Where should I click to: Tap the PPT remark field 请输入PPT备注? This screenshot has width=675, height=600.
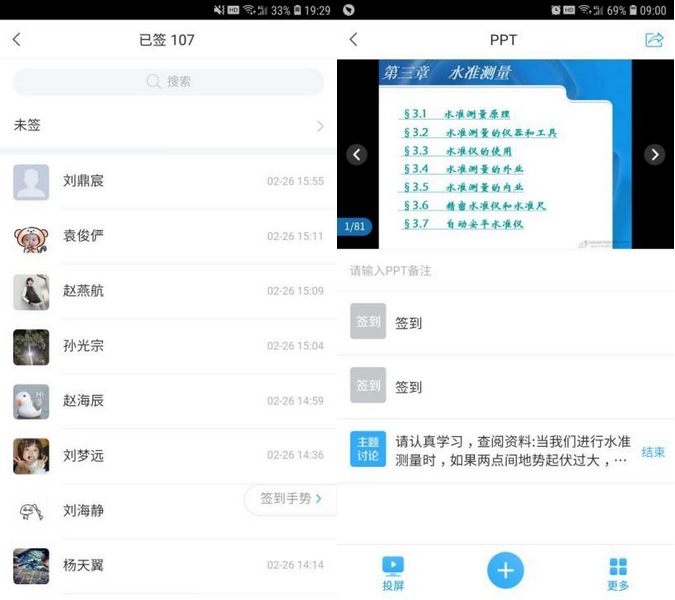click(x=505, y=271)
